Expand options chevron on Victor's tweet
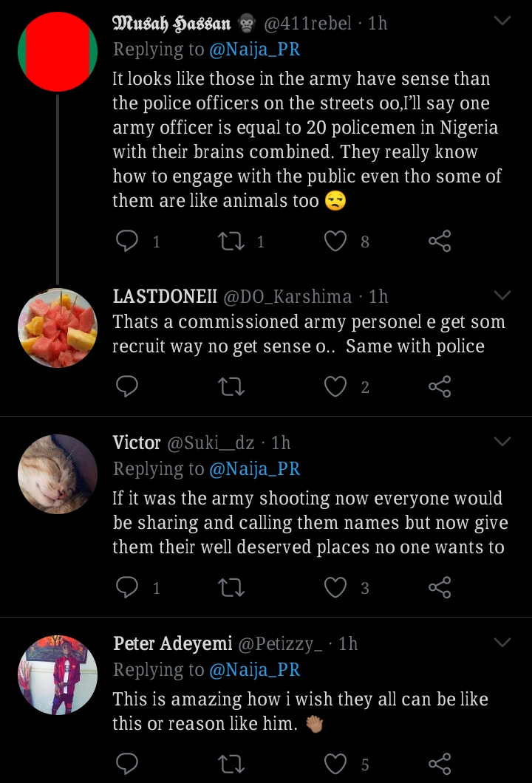This screenshot has width=532, height=783. coord(502,442)
